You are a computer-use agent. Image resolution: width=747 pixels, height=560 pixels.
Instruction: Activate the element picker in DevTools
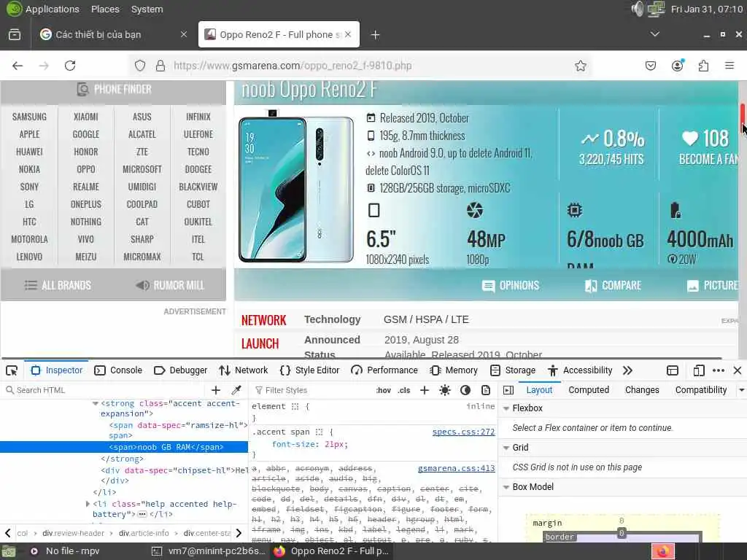[x=12, y=370]
